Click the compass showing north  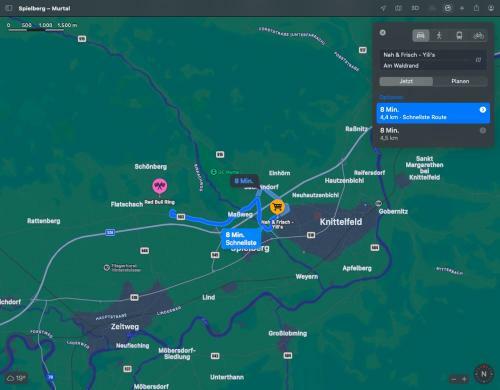483,374
